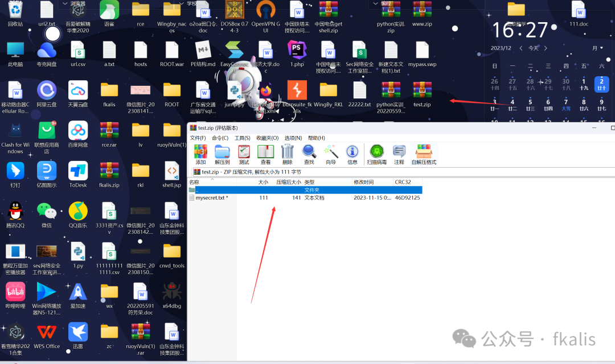Image resolution: width=615 pixels, height=364 pixels.
Task: Select the cnvd_tools folder on desktop
Action: point(172,255)
